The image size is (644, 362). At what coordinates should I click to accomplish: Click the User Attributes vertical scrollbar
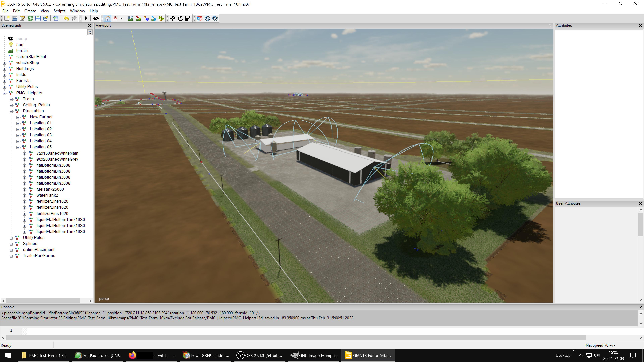tap(640, 224)
